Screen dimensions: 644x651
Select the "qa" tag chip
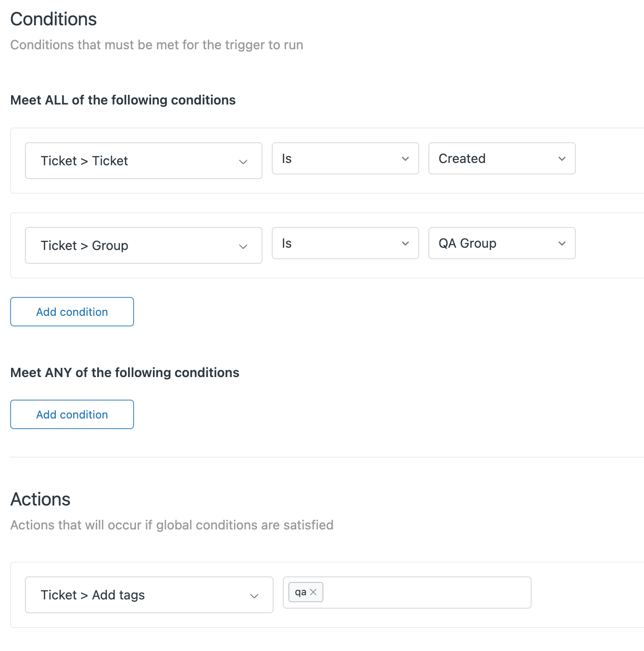[300, 592]
